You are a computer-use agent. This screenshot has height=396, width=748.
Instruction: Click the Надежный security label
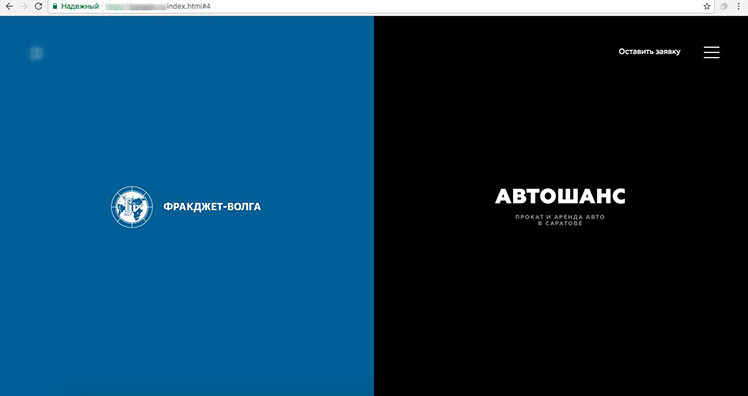[x=80, y=7]
